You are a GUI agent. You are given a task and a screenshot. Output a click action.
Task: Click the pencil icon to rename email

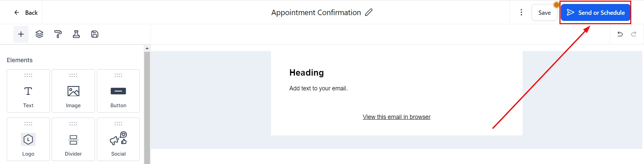click(x=369, y=12)
